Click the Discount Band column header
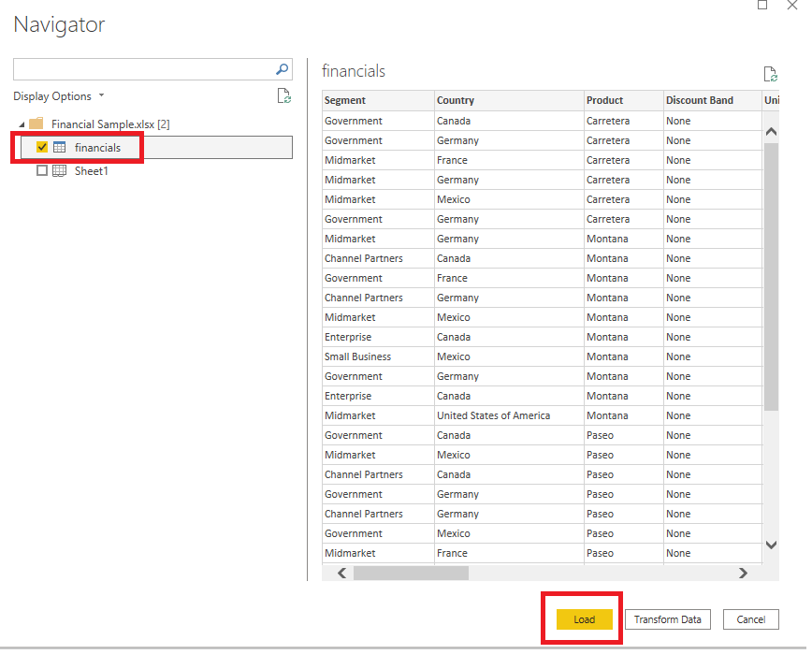Image resolution: width=812 pixels, height=669 pixels. click(x=699, y=100)
